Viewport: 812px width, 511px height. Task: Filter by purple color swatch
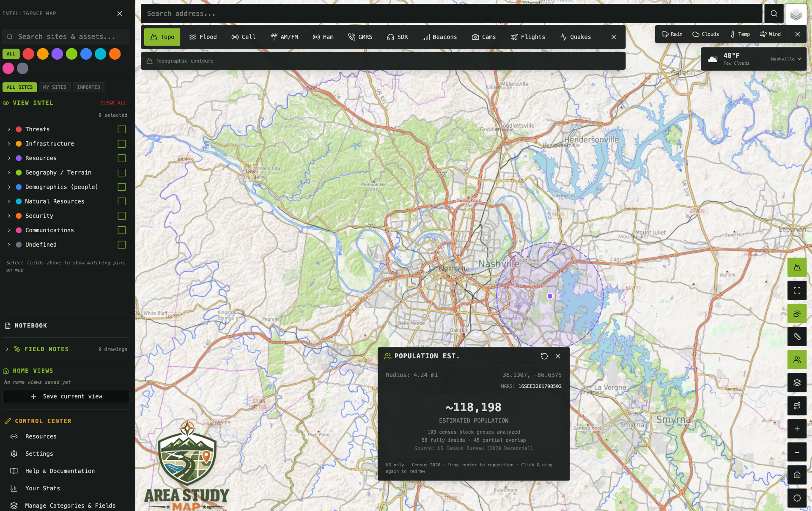click(57, 54)
